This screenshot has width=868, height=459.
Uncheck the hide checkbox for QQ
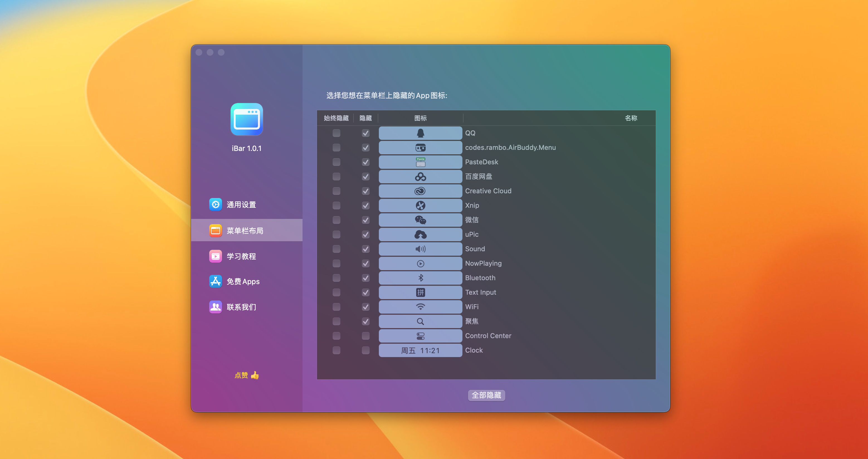point(365,133)
